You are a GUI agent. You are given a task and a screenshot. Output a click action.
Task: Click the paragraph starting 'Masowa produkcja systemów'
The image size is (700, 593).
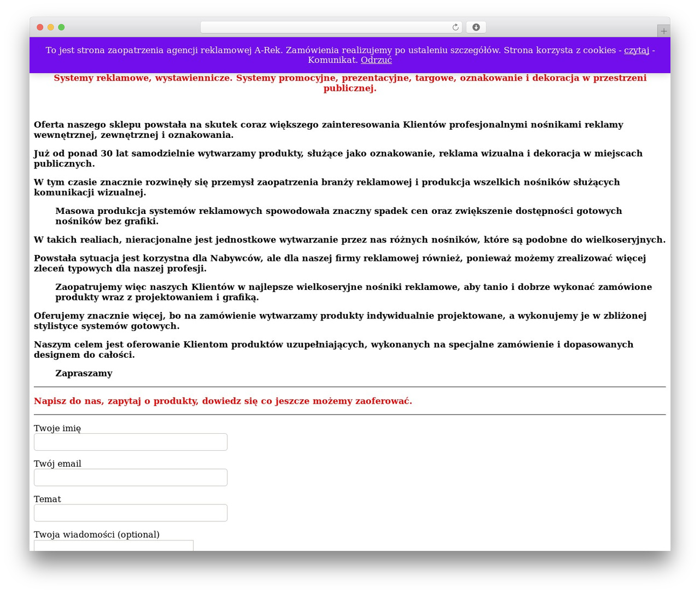click(x=339, y=216)
